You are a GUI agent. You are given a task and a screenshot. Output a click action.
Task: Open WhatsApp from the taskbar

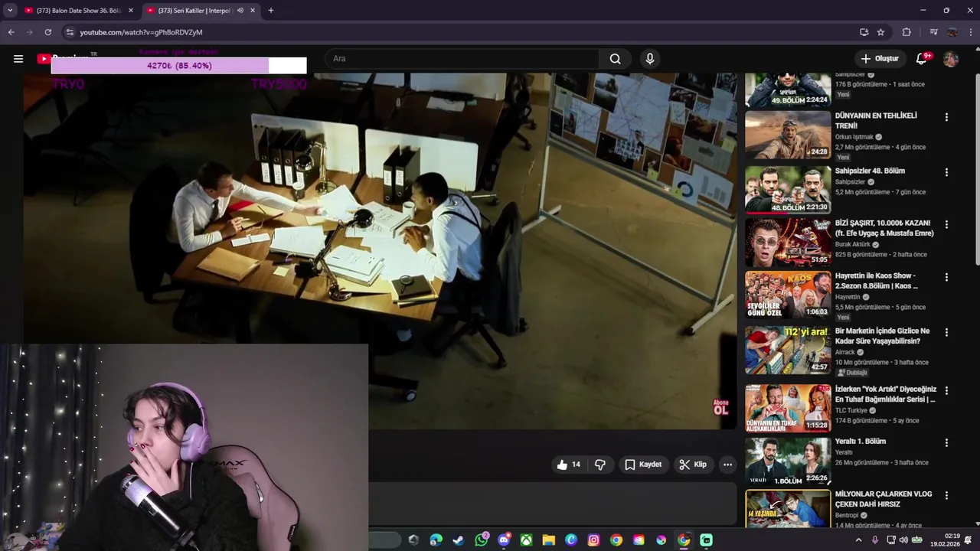click(481, 540)
